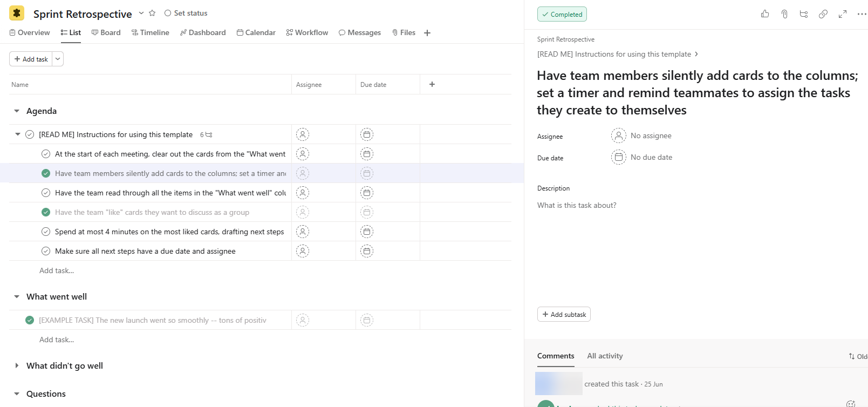Toggle the Completed button in task pane
The height and width of the screenshot is (407, 868).
pyautogui.click(x=562, y=14)
